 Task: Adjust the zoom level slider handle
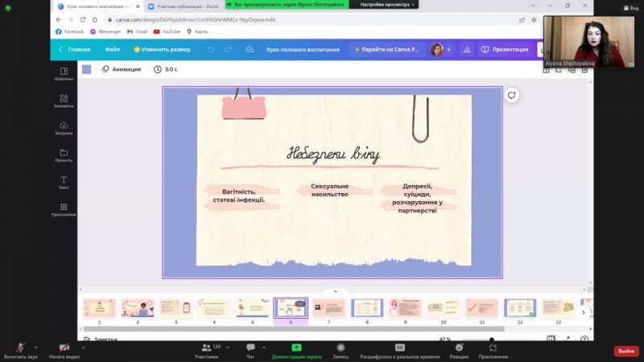[492, 339]
